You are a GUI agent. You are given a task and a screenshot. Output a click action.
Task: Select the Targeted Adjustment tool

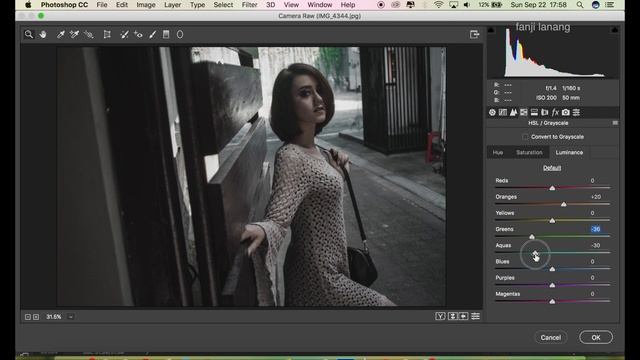coord(89,35)
